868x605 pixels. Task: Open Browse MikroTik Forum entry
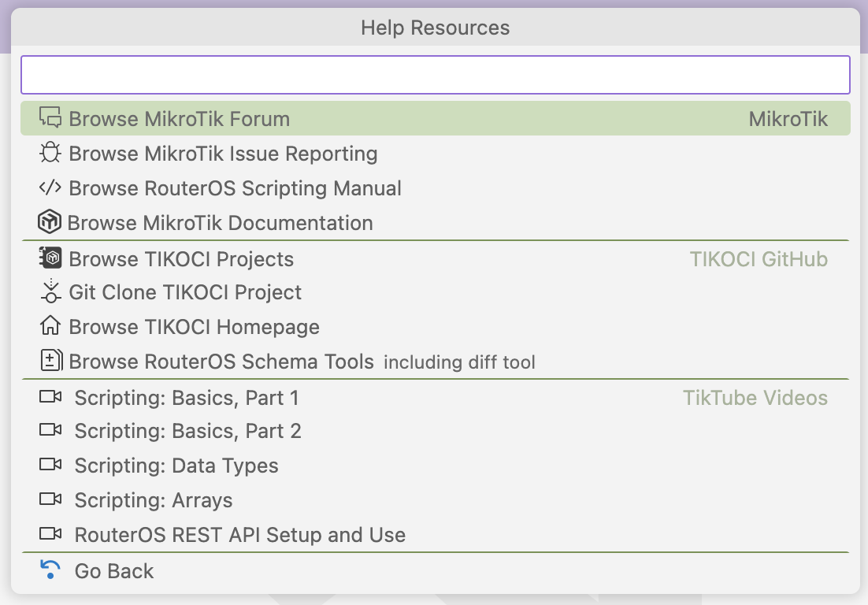click(x=435, y=118)
